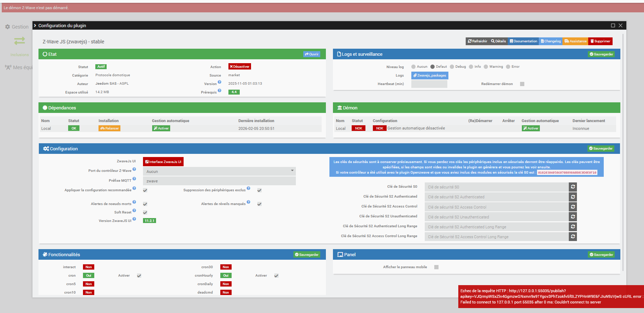The image size is (644, 313).
Task: Show help for Alertes de noeuds morts
Action: (x=134, y=202)
